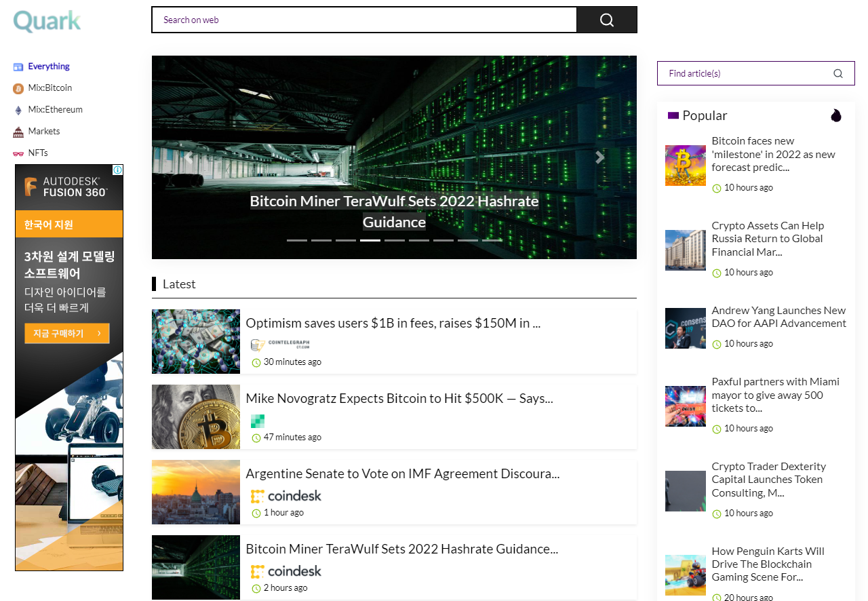
Task: Open popular article 'Crypto Assets Can Help Russia Return'
Action: (x=768, y=239)
